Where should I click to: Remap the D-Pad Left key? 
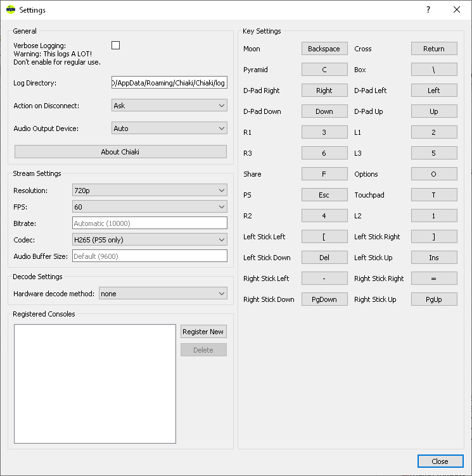point(434,90)
